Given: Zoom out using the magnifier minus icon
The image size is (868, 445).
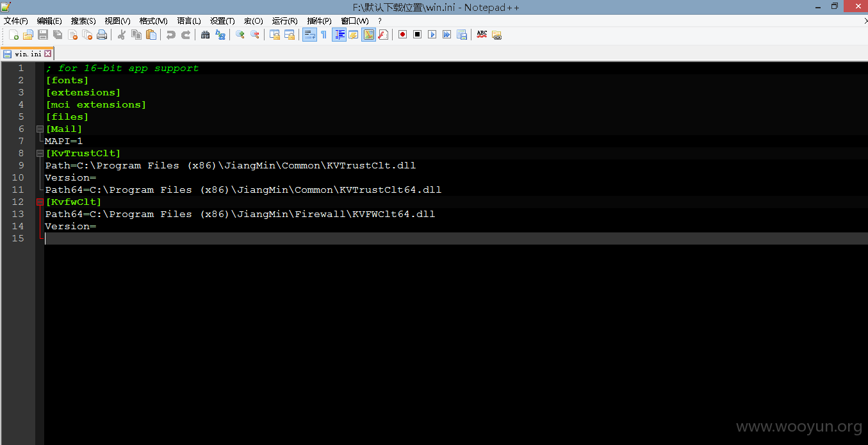Looking at the screenshot, I should (254, 35).
